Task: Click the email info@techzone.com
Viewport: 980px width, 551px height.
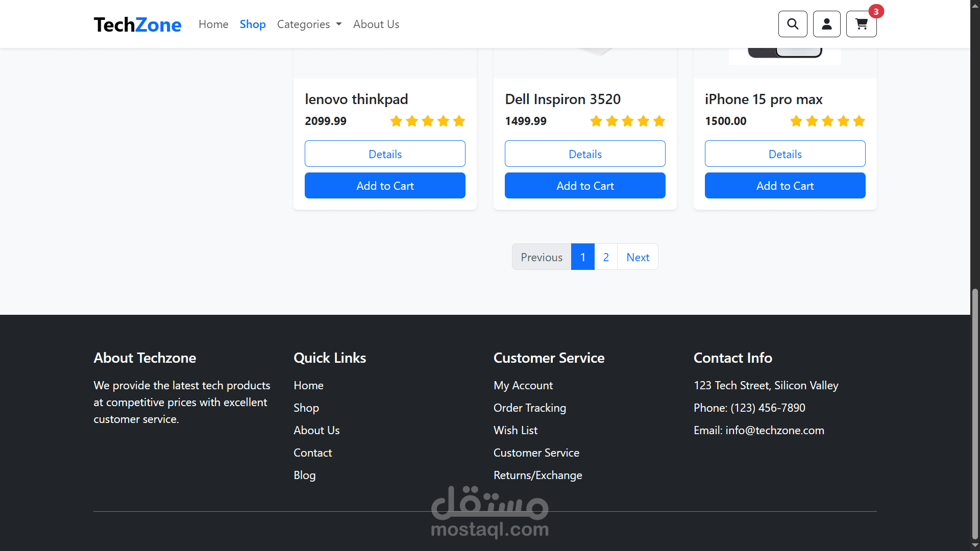Action: tap(775, 430)
